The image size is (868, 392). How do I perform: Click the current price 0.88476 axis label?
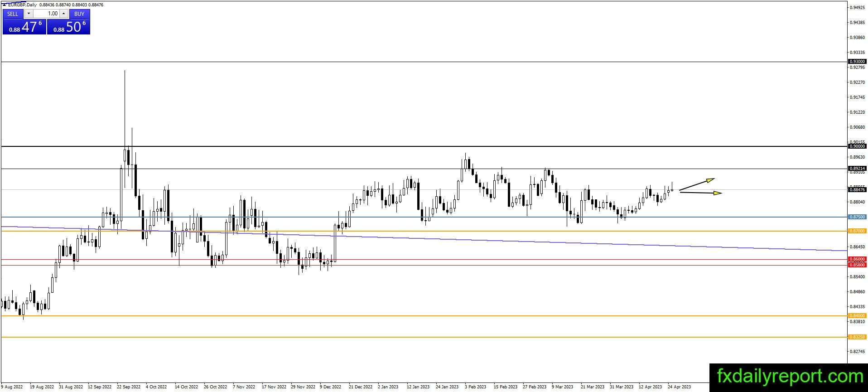pyautogui.click(x=857, y=190)
